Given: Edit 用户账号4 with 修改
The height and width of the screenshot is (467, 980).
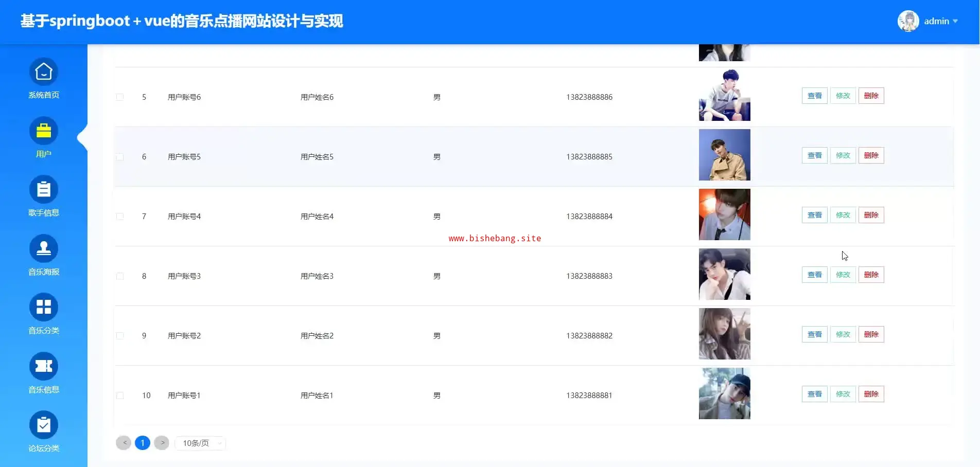Looking at the screenshot, I should pos(843,215).
